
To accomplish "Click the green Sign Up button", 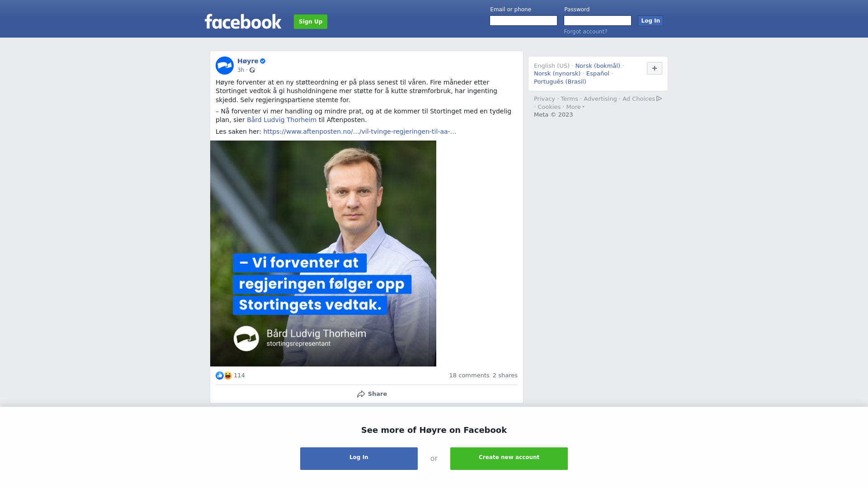I will pyautogui.click(x=311, y=22).
